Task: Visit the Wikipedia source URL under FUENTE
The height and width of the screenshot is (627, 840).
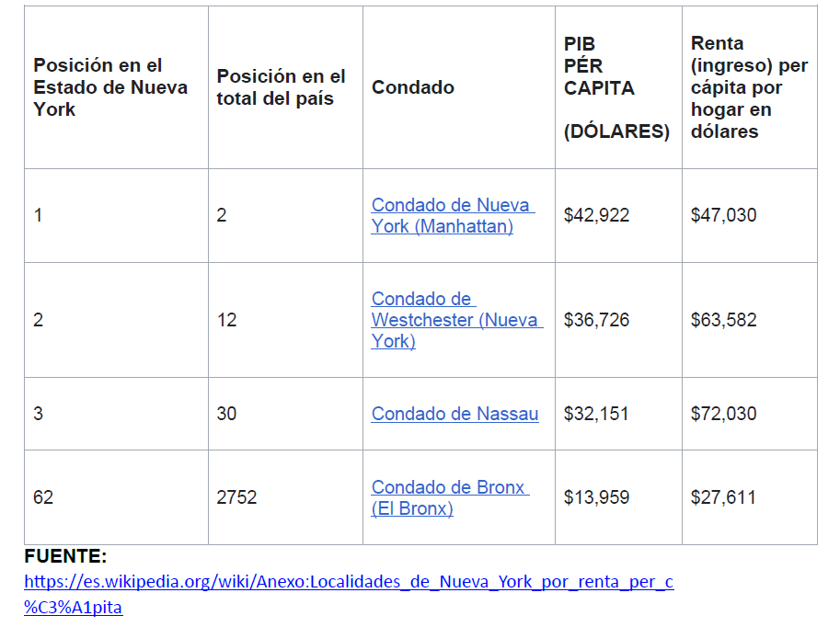Action: point(348,582)
